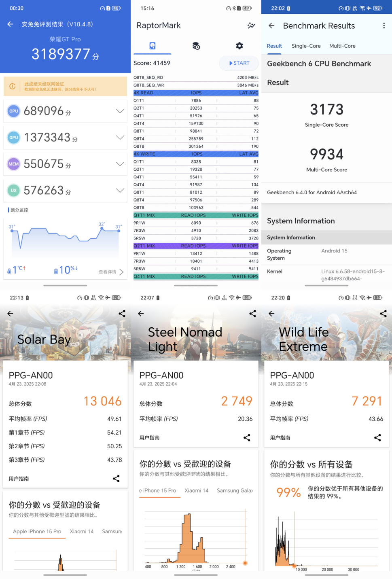Open 用户指南 in Wild Life Extreme card

click(280, 438)
